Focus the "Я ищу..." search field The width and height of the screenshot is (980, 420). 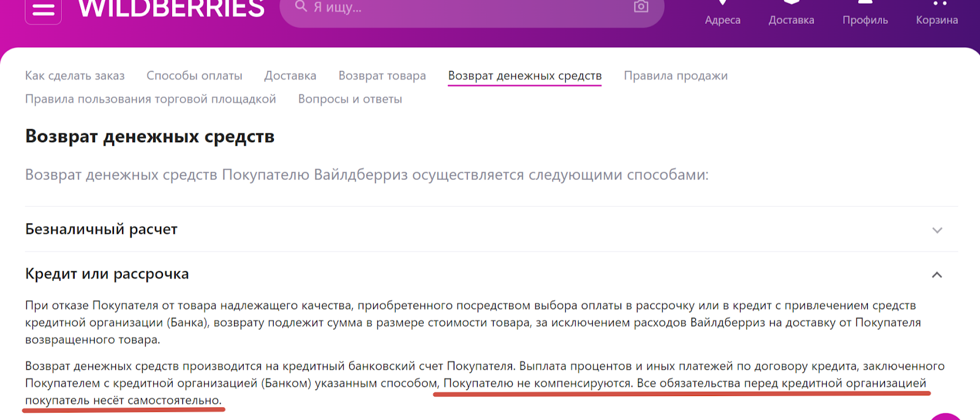[472, 9]
